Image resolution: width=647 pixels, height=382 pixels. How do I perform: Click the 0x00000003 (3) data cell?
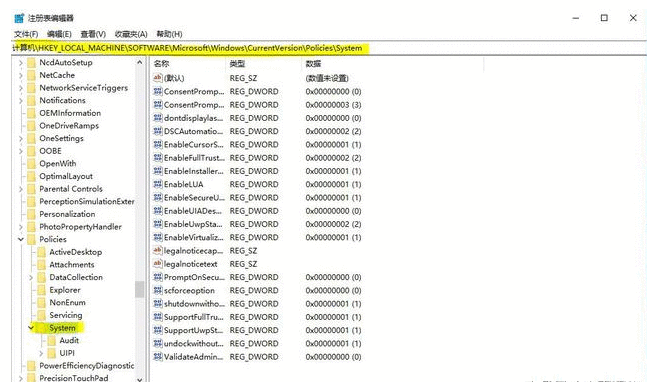click(x=333, y=104)
